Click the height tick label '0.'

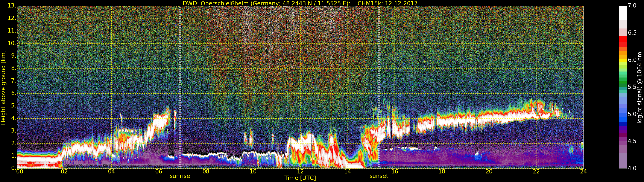click(14, 168)
